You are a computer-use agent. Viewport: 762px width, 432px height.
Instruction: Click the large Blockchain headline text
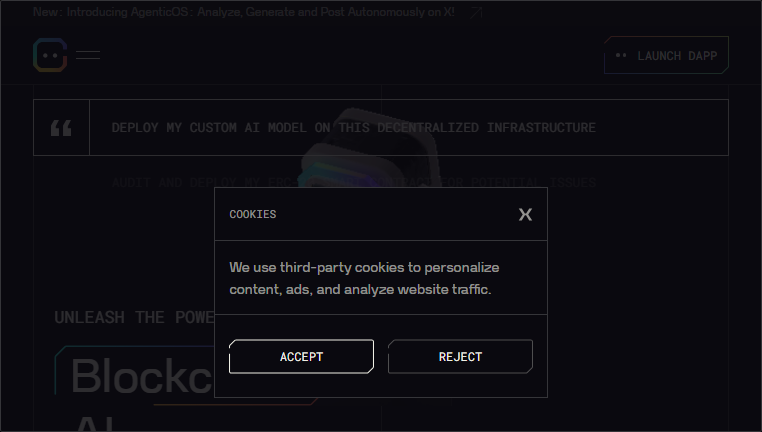tap(141, 375)
